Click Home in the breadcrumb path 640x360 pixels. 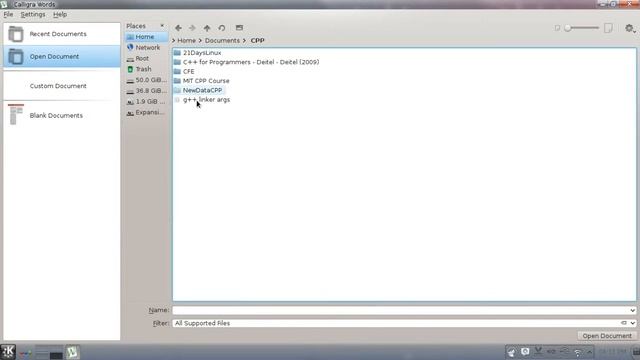tap(187, 40)
